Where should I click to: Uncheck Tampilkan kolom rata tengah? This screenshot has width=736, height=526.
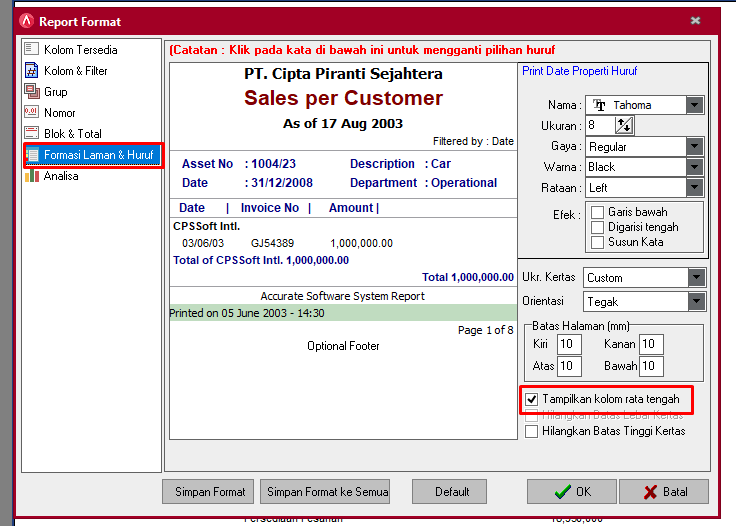(531, 399)
